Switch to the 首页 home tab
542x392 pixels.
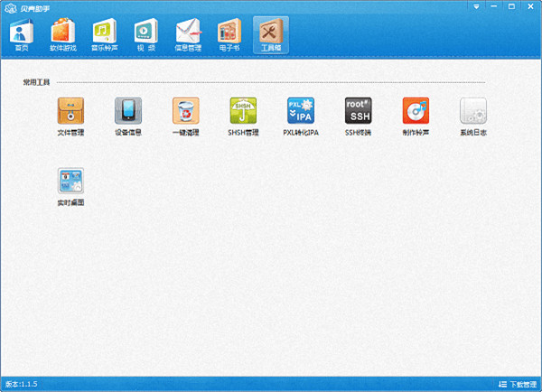pyautogui.click(x=21, y=34)
